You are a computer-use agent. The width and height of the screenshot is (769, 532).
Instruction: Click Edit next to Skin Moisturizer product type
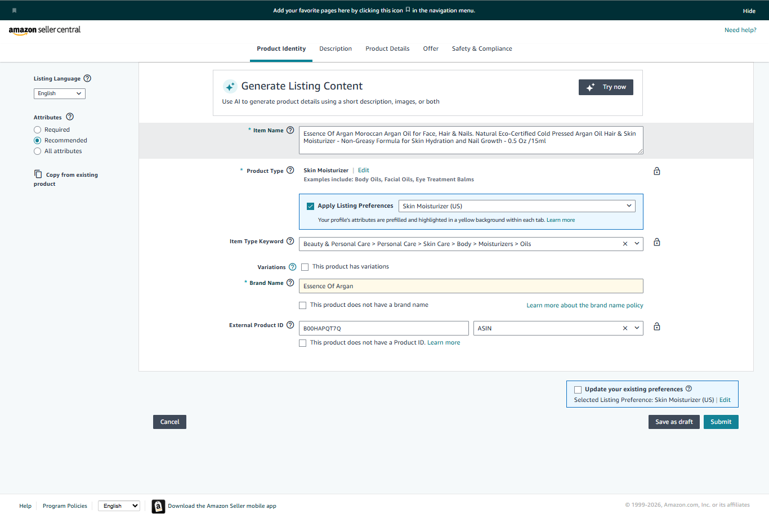[364, 171]
